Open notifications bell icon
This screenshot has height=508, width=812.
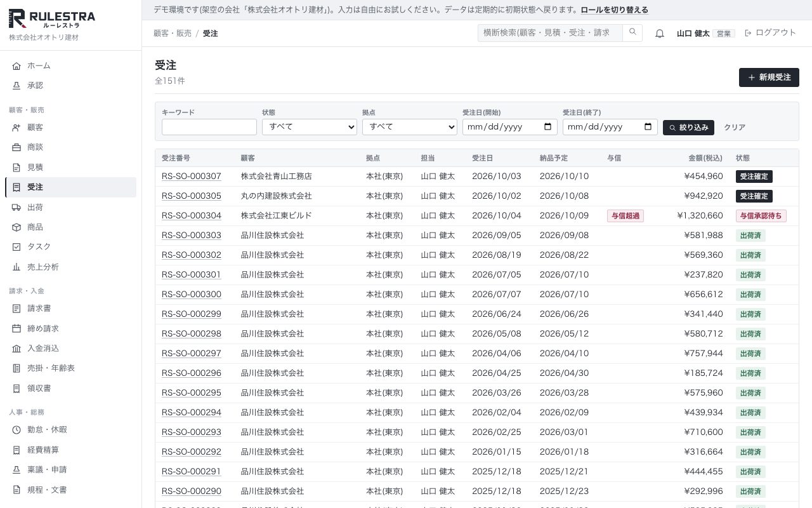click(660, 33)
